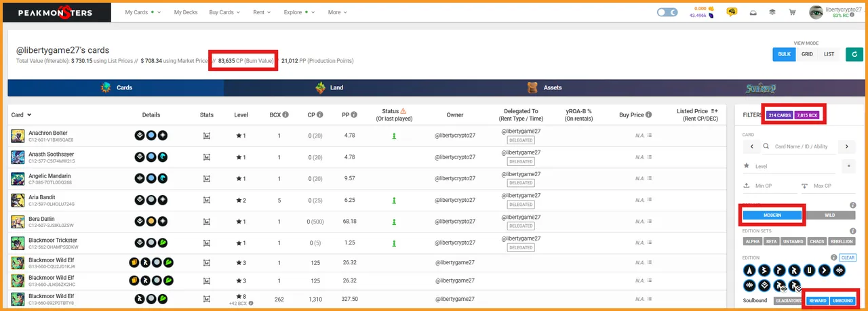Expand the My Cards menu
The image size is (868, 311).
pyautogui.click(x=143, y=12)
